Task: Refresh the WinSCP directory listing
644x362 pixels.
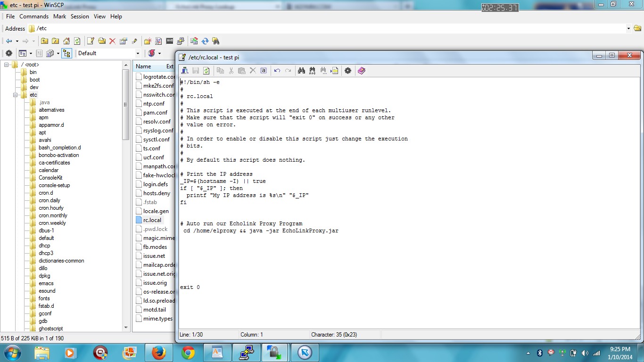Action: tap(77, 41)
